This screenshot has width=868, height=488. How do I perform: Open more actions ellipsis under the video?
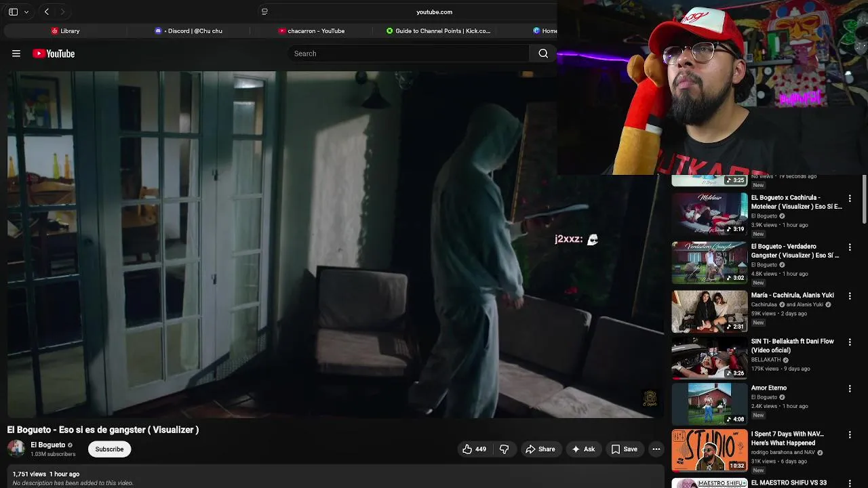coord(656,449)
